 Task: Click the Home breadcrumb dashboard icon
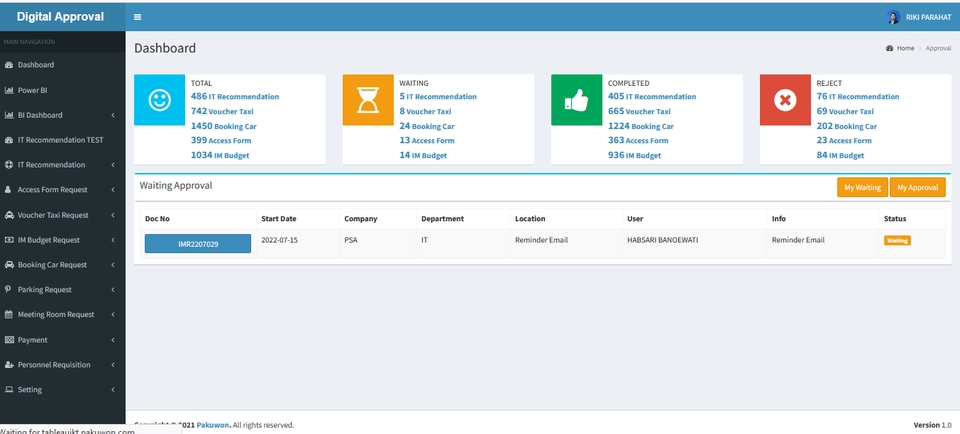(890, 48)
